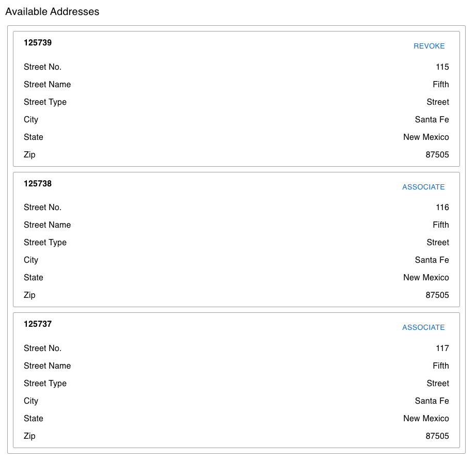Click the Street Name value Fifth on 125738
The width and height of the screenshot is (476, 461).
pos(441,225)
